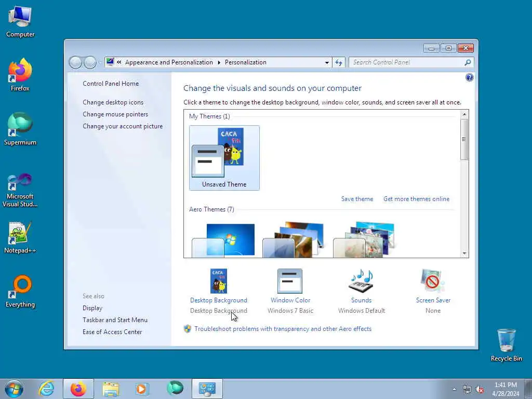Open Troubleshoot problems with transparency link

pyautogui.click(x=283, y=329)
